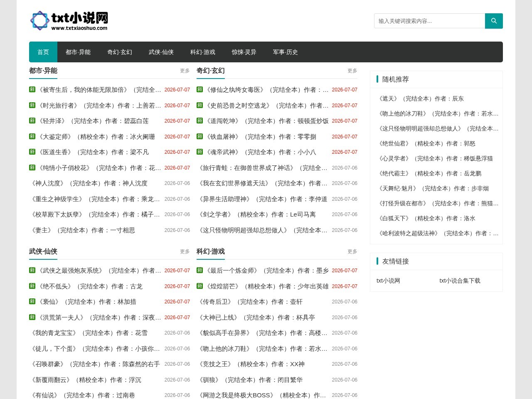Open the 奇幻·玄幻 navigation tab
532x399 pixels.
120,52
